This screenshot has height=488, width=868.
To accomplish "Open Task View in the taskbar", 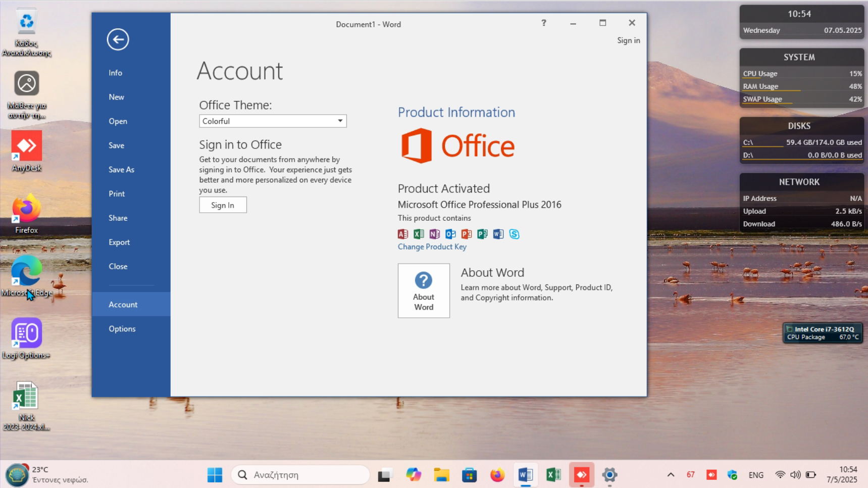I will coord(384,475).
